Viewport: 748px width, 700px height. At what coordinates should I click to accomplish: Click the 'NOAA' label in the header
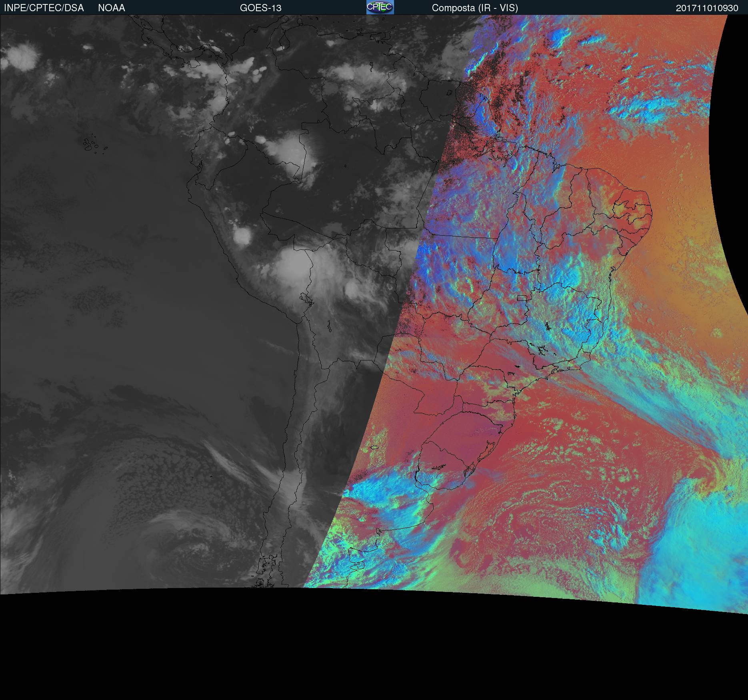tap(112, 8)
